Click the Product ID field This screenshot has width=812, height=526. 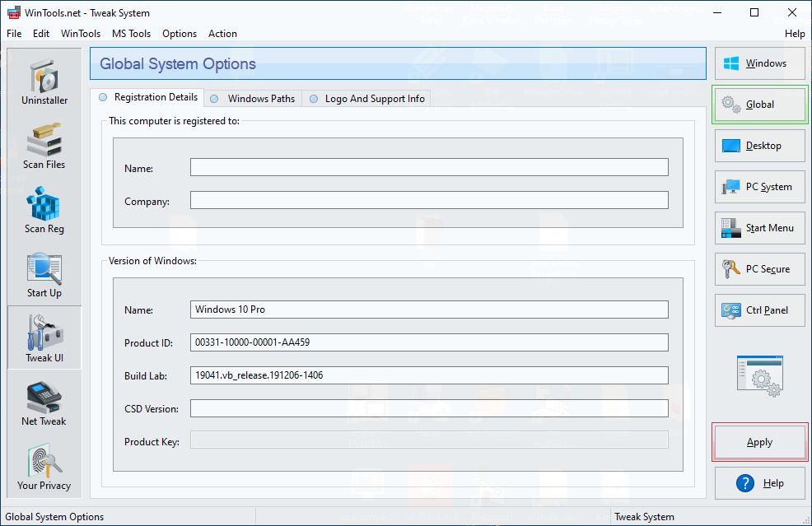click(x=429, y=342)
